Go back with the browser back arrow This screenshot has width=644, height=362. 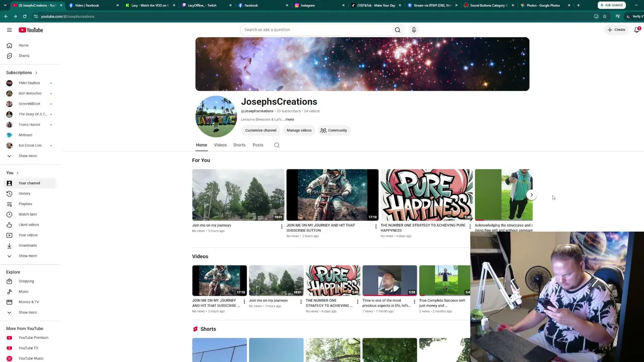(6, 16)
